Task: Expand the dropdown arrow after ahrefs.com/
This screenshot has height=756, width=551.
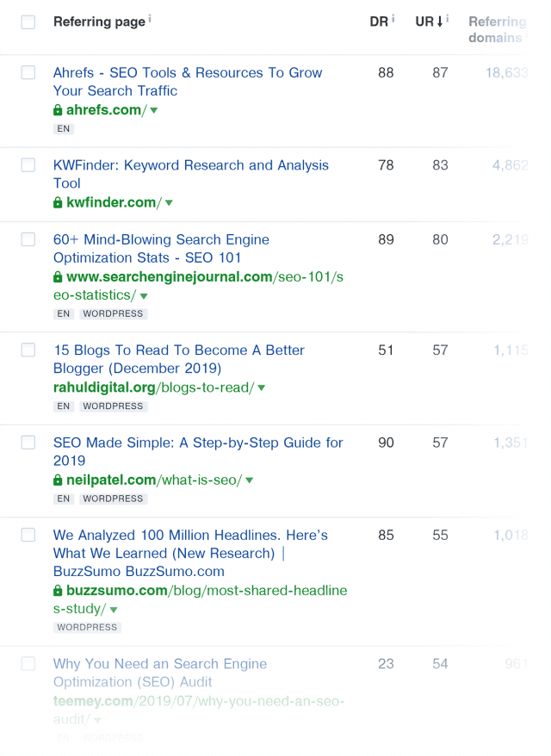Action: [154, 111]
